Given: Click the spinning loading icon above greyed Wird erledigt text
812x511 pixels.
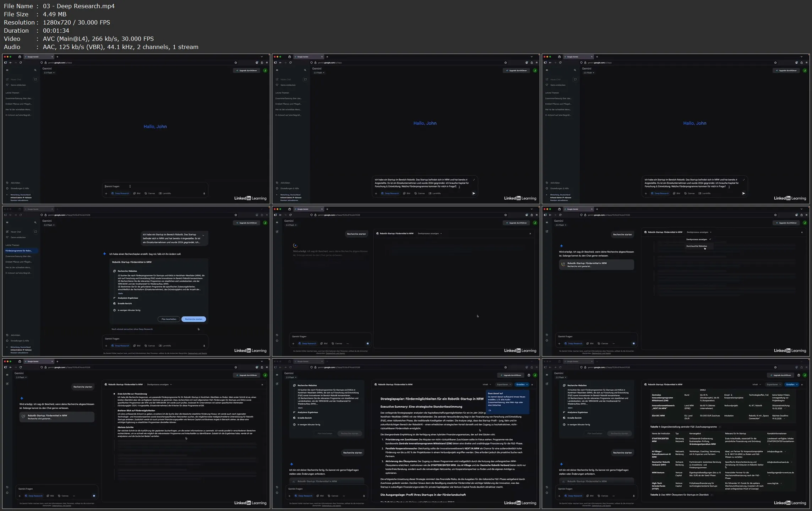Looking at the screenshot, I should click(295, 245).
